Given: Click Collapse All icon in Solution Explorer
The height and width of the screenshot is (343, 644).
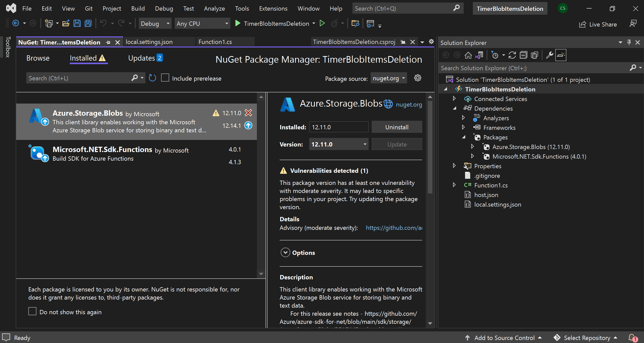Looking at the screenshot, I should 523,55.
